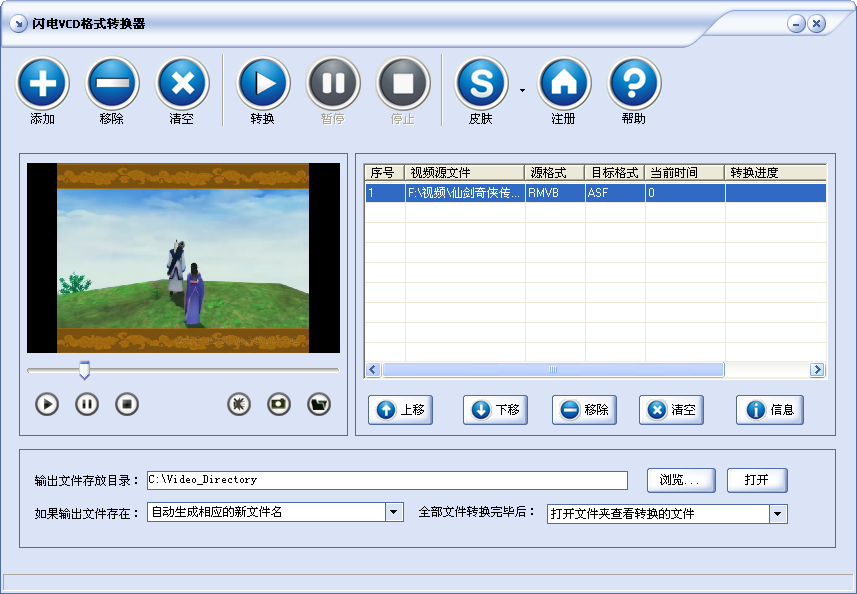
Task: Play the preview video with the small play button
Action: pyautogui.click(x=47, y=404)
